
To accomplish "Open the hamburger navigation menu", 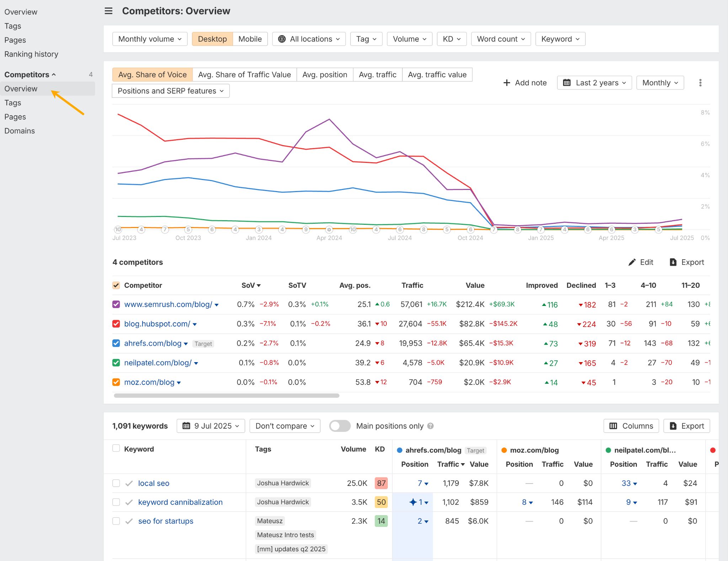I will click(108, 11).
